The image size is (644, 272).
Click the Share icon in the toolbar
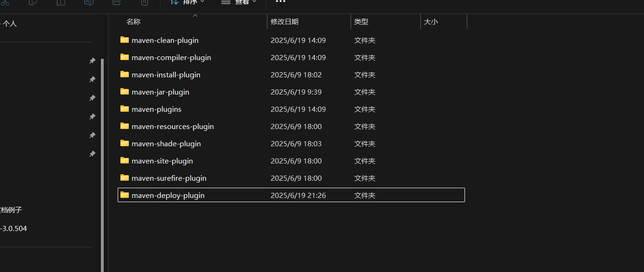click(116, 3)
